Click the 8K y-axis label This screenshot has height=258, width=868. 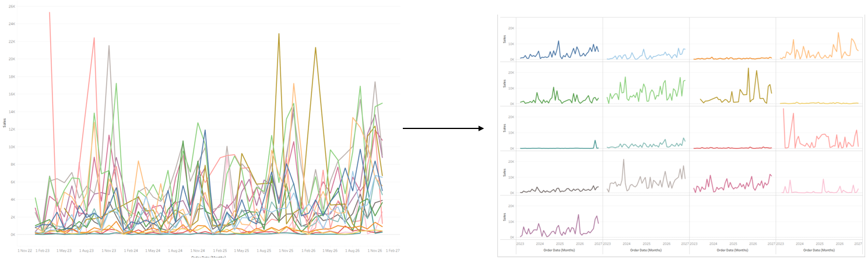13,164
